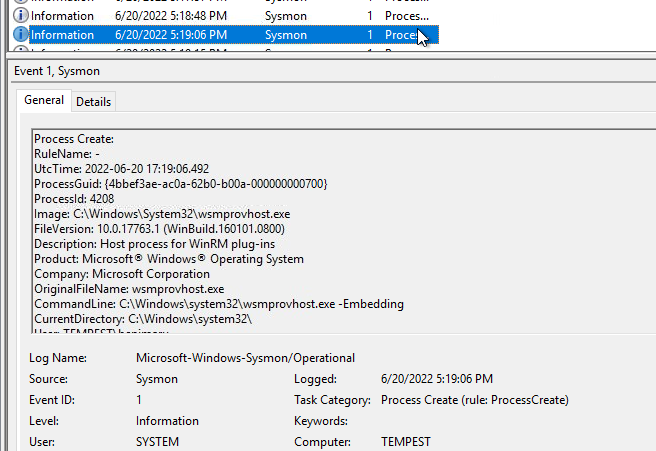656x451 pixels.
Task: Click the Logged value 6/20/2022 5:19:06 PM
Action: pos(437,379)
